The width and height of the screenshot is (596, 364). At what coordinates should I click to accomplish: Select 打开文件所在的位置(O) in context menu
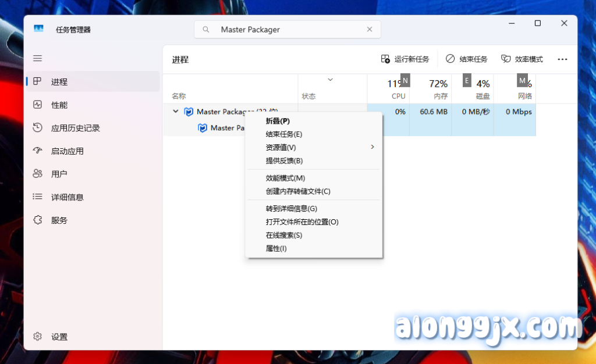302,222
